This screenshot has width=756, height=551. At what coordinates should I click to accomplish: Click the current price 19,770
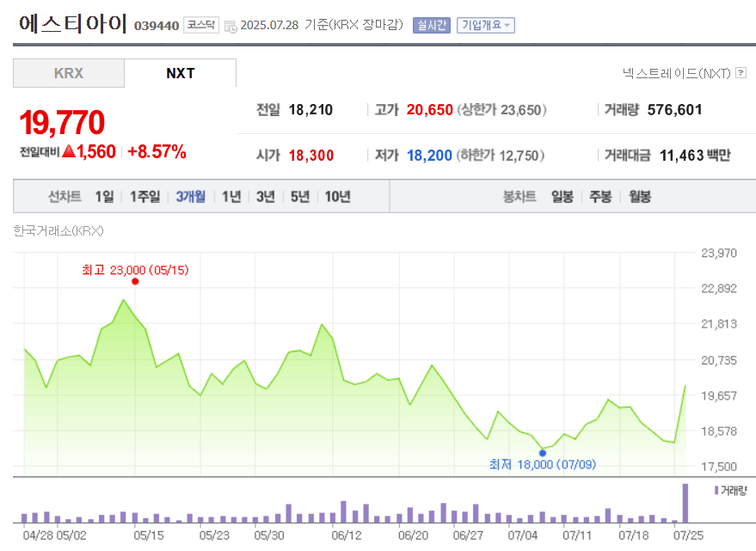tap(62, 122)
